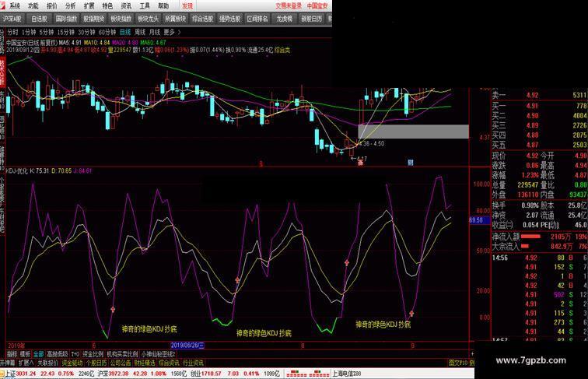The image size is (588, 379).
Task: Click the 所属板块 toolbar button
Action: [175, 19]
